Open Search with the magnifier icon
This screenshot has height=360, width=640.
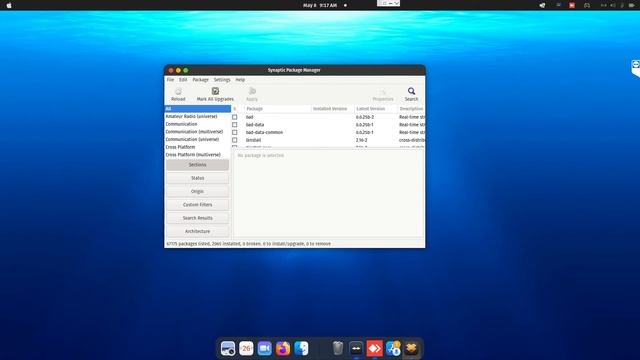(x=411, y=91)
